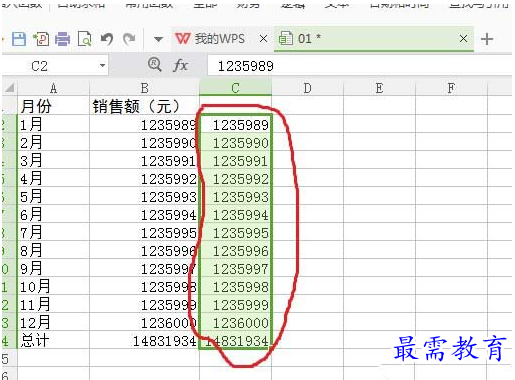515x380 pixels.
Task: Close the 我的WPS tab
Action: coord(263,39)
